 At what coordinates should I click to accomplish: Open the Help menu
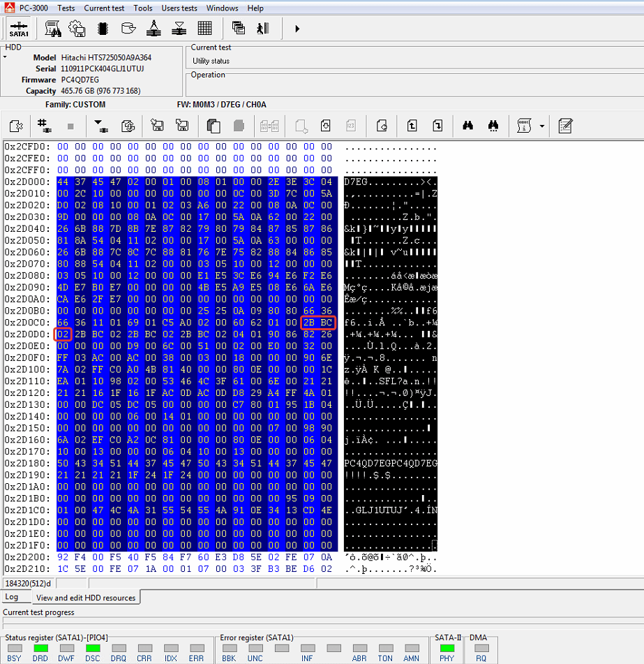coord(255,8)
